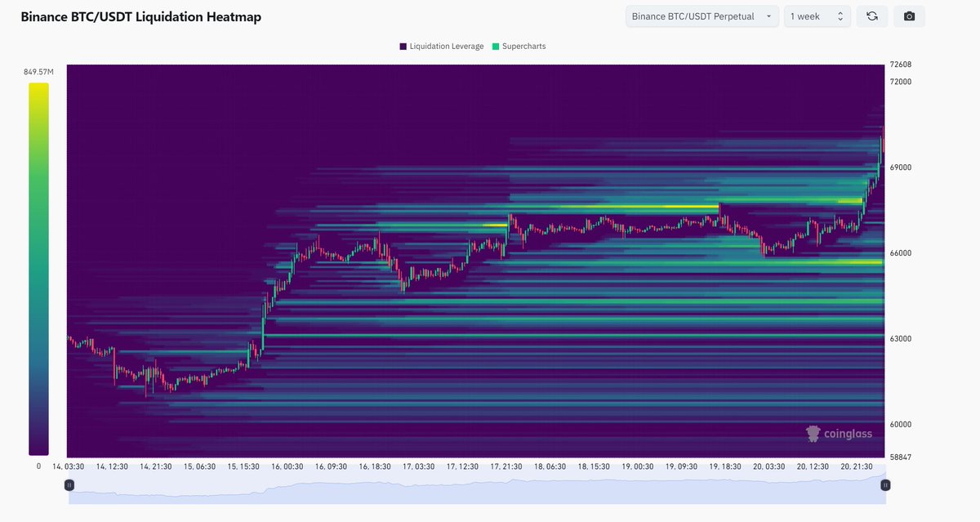The image size is (980, 522).
Task: Take a screenshot with the camera icon
Action: [910, 16]
